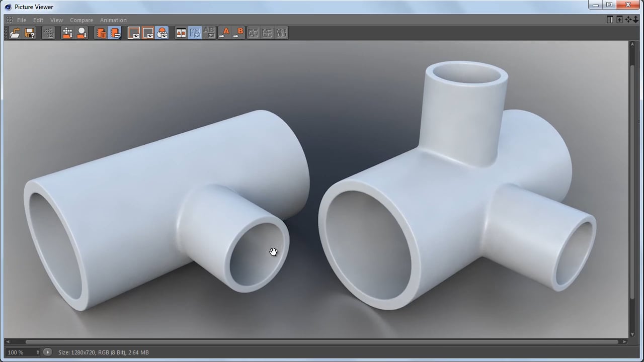
Task: Click the vertical scrollbar up arrow
Action: point(632,44)
